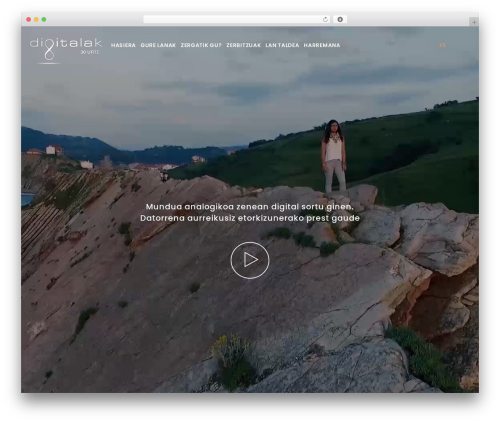Go to the GURE LANAK page
Screen dimensions: 500x423
(x=158, y=45)
